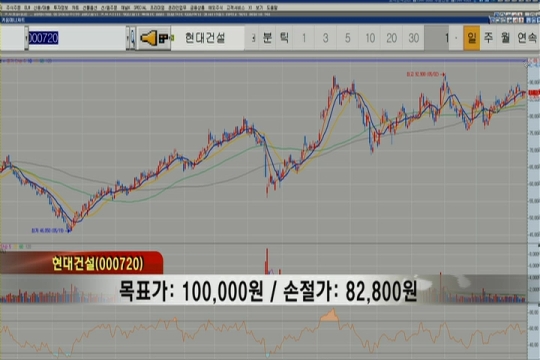Click the magnifier search icon beside the code
Viewport: 540px width, 360px height.
[x=133, y=38]
